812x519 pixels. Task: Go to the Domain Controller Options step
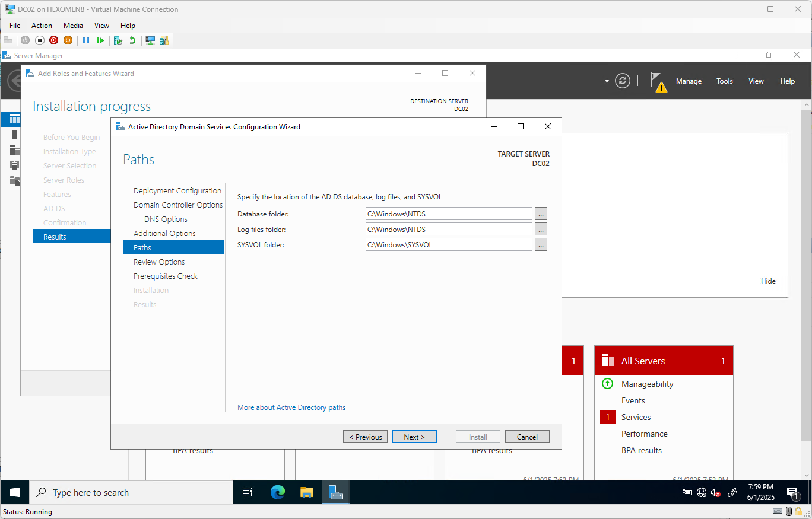[x=178, y=205]
